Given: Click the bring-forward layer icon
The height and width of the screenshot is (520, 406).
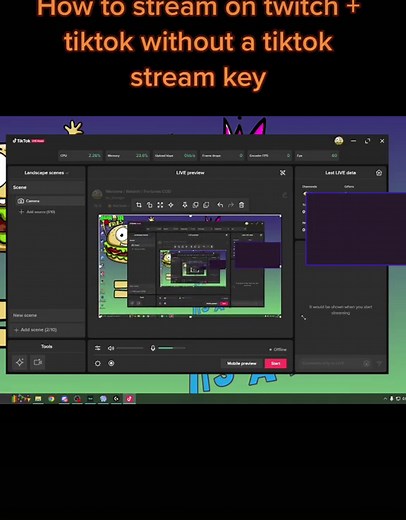Looking at the screenshot, I should coord(196,205).
